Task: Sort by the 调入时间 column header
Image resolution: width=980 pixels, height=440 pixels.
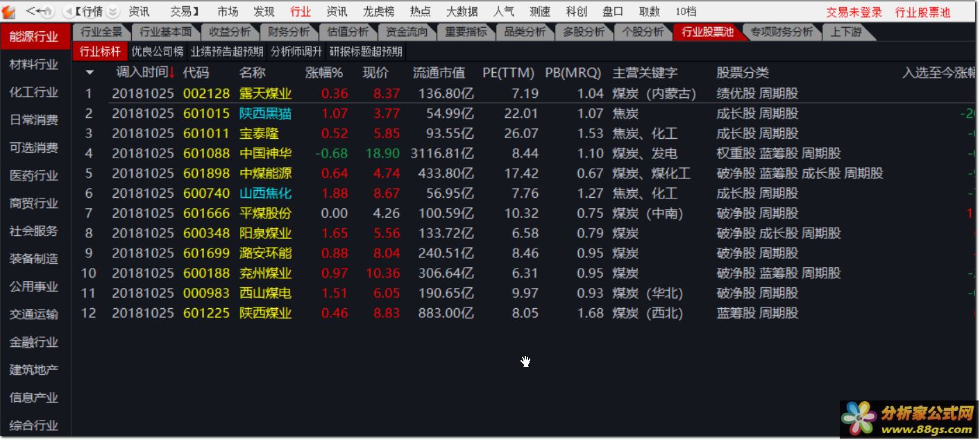Action: [x=142, y=72]
